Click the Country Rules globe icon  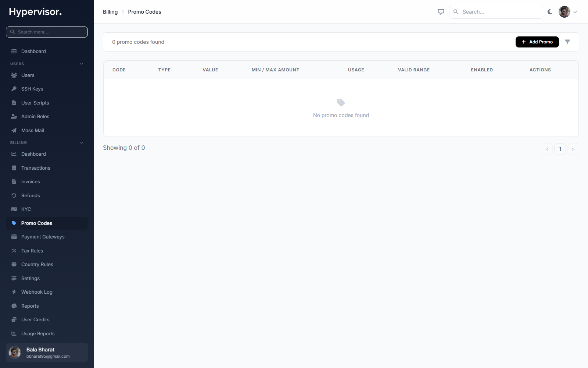[14, 264]
